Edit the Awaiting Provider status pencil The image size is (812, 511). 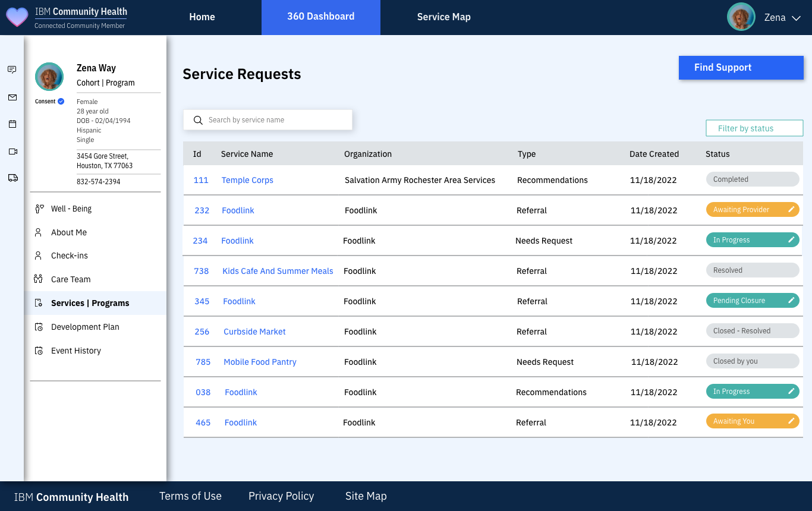coord(791,209)
